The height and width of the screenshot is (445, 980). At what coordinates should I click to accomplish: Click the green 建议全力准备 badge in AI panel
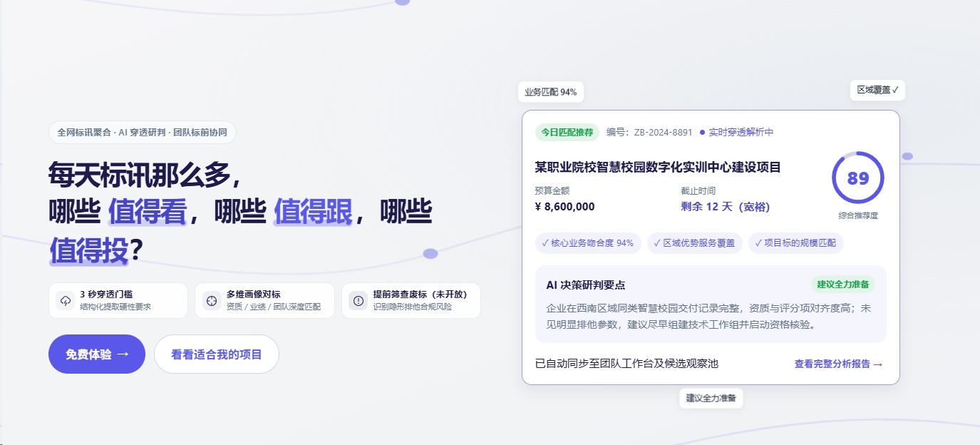[843, 285]
